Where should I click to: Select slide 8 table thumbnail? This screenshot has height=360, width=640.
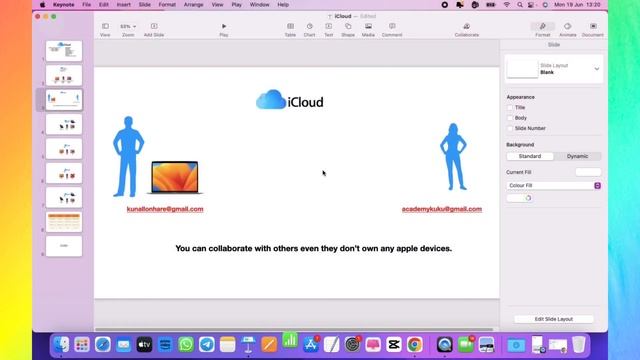[x=64, y=222]
